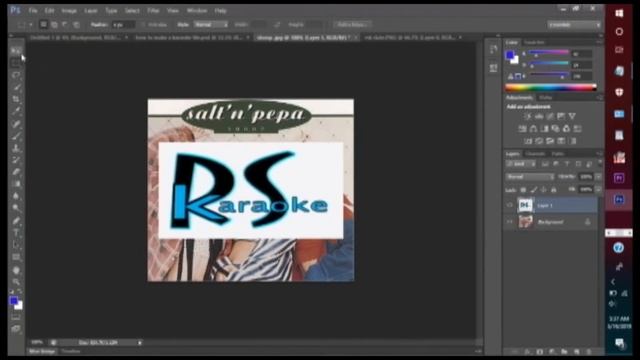Screen dimensions: 640x360
Task: Toggle the Anti-alias checkbox
Action: 143,25
